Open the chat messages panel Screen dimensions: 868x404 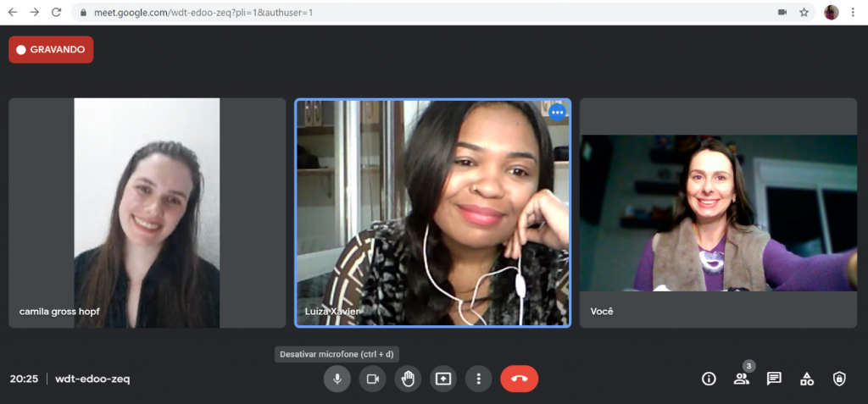(774, 379)
